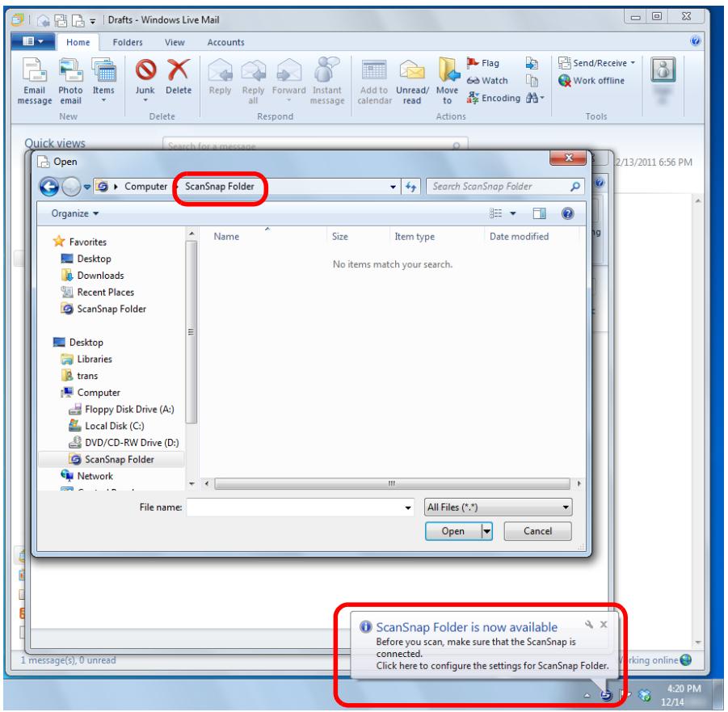Select Desktop under Favorites

[x=86, y=259]
